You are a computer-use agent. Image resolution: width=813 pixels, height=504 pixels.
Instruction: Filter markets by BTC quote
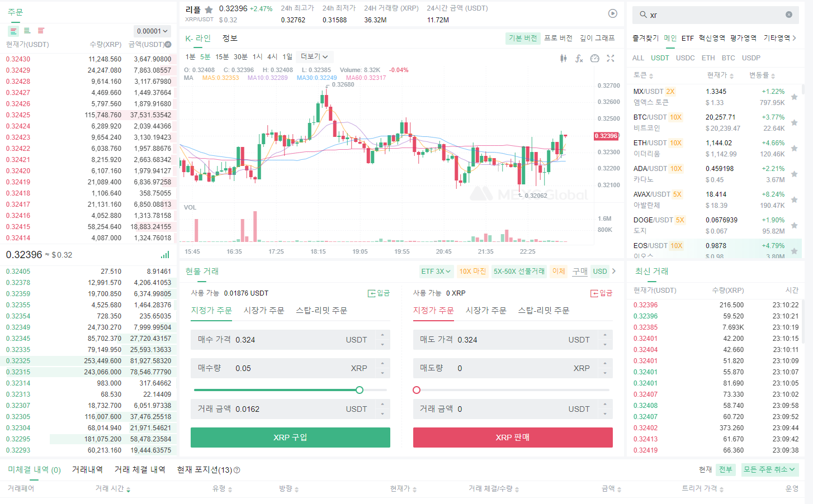[x=729, y=58]
